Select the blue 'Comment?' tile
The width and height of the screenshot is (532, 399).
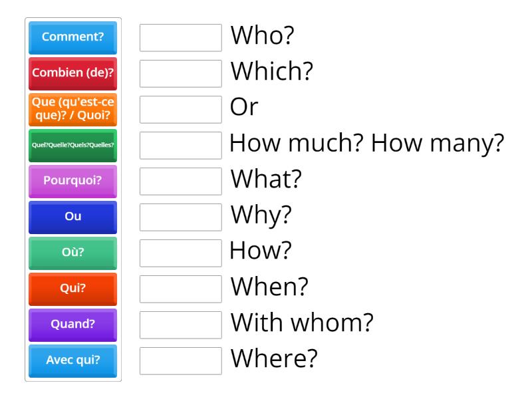72,38
